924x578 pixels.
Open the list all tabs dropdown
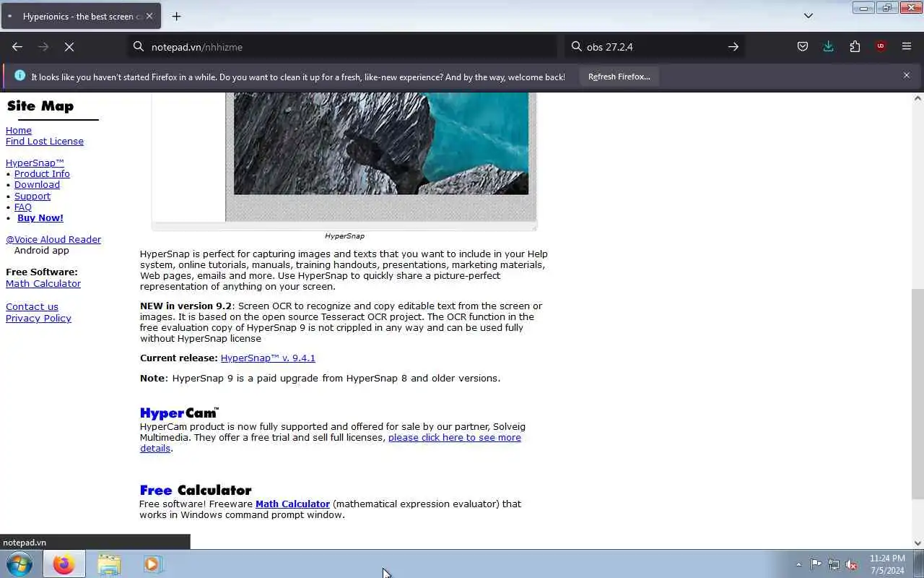(x=808, y=16)
